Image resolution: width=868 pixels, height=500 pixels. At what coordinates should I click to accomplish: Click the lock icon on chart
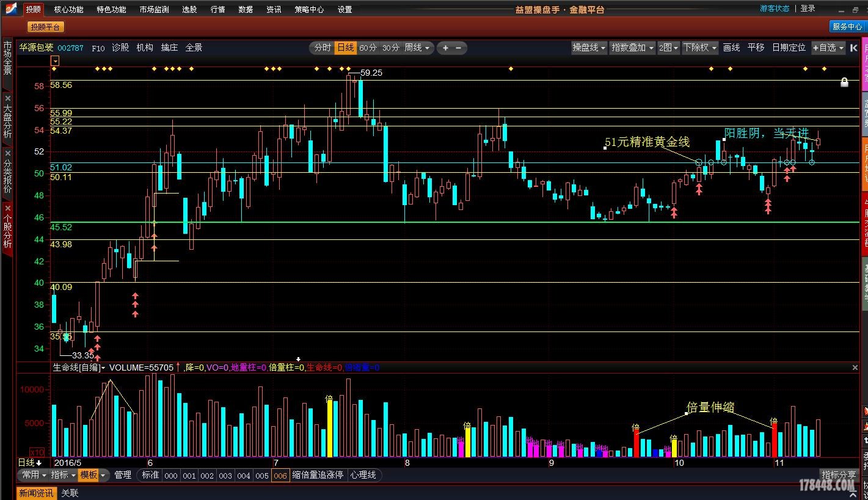(844, 82)
